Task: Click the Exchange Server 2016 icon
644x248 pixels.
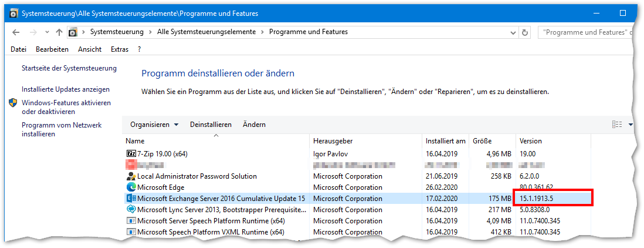Action: (131, 199)
